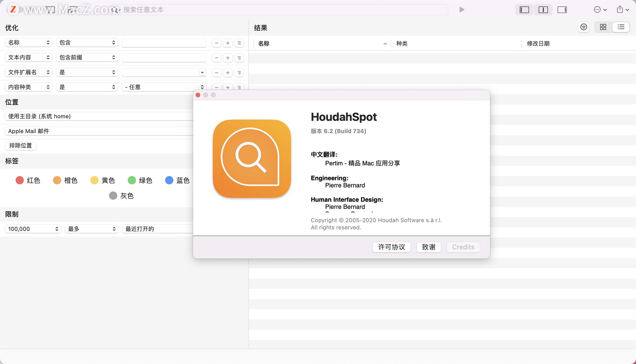Expand the 文件扩展名 condition dropdown
Viewport: 636px width, 364px height.
[x=86, y=72]
